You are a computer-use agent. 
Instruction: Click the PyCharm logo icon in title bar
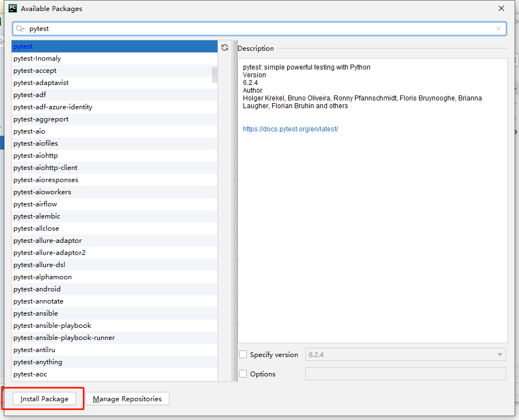pyautogui.click(x=13, y=8)
